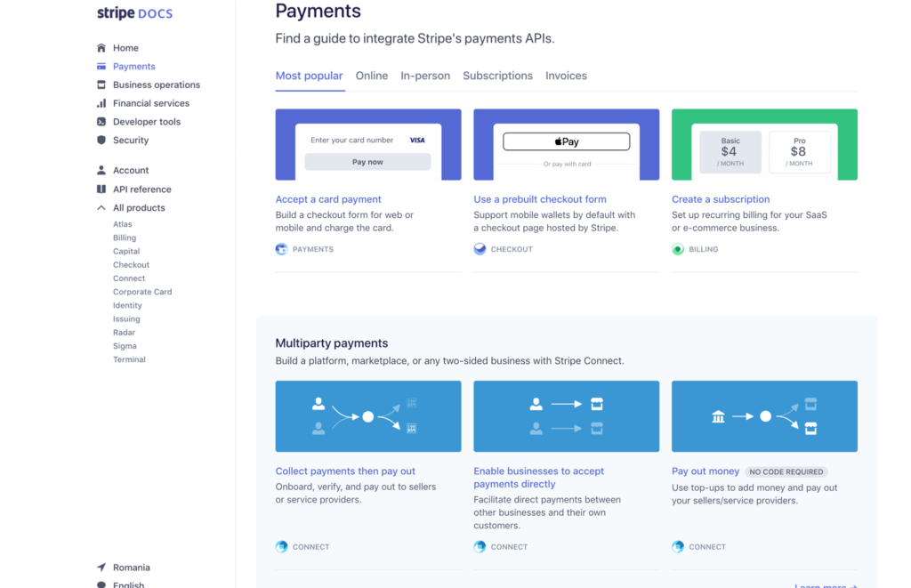Open Pay out money guide

tap(705, 471)
